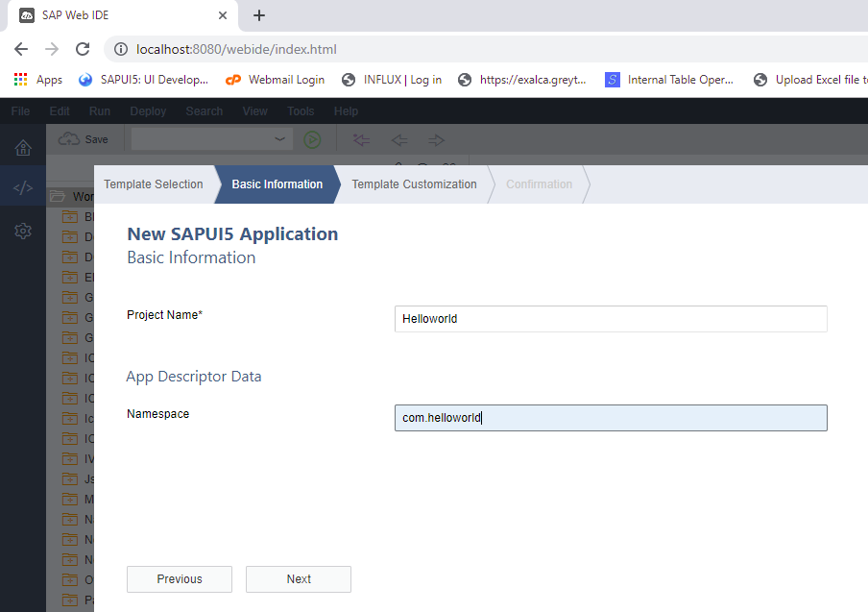The image size is (868, 612).
Task: Open the SAPUI5: UI Develop... bookmark
Action: [x=143, y=80]
